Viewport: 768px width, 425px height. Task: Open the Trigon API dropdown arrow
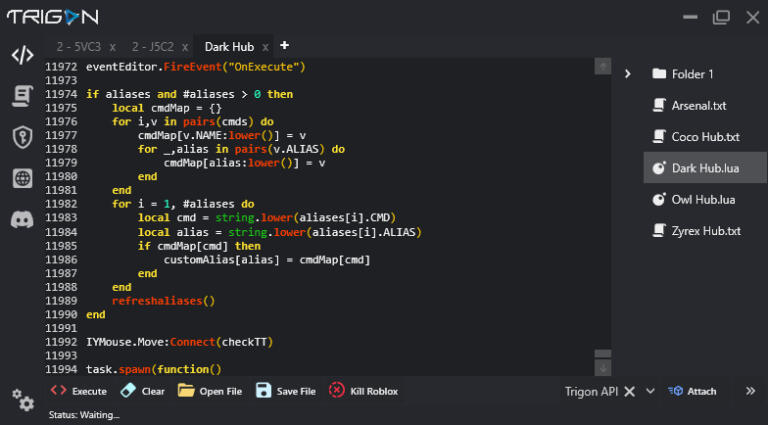click(x=650, y=391)
